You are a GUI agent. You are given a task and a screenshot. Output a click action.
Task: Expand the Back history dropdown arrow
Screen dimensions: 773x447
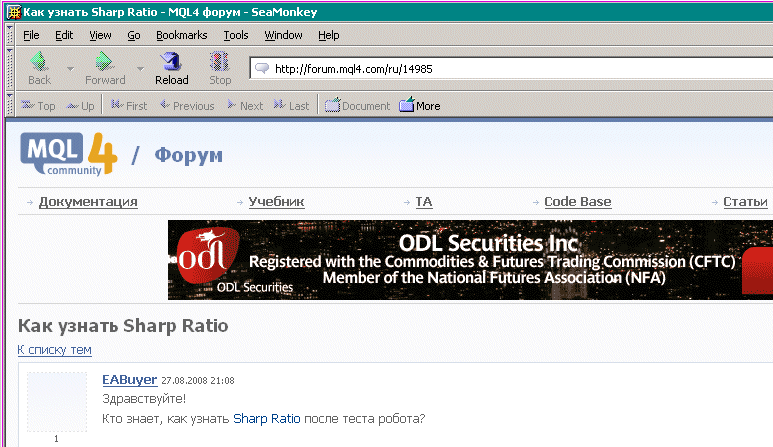pyautogui.click(x=70, y=68)
